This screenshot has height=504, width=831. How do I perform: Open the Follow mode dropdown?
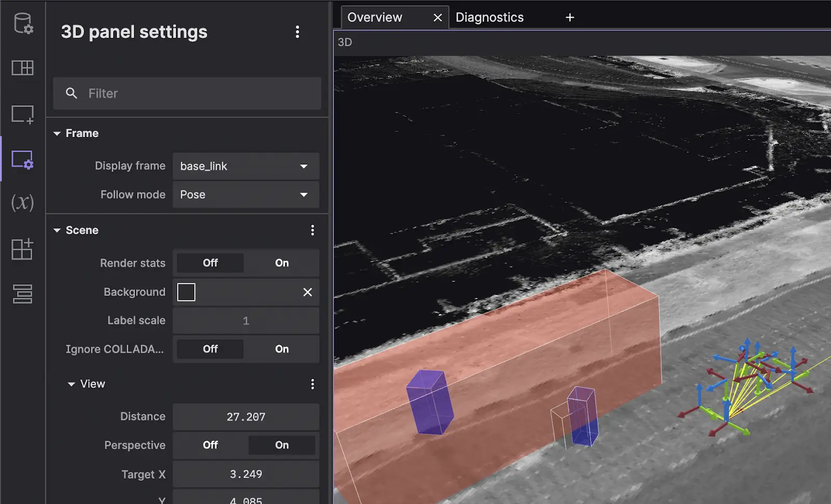[x=246, y=195]
